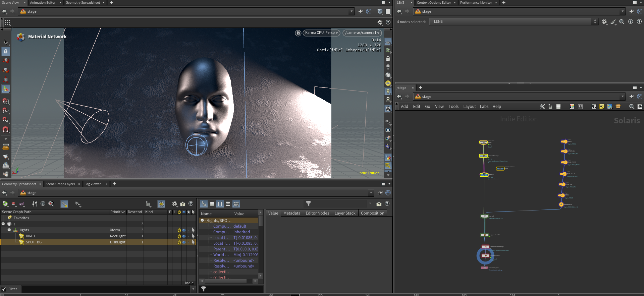This screenshot has width=644, height=296.
Task: Collapse the root / tree item
Action: [x=3, y=224]
